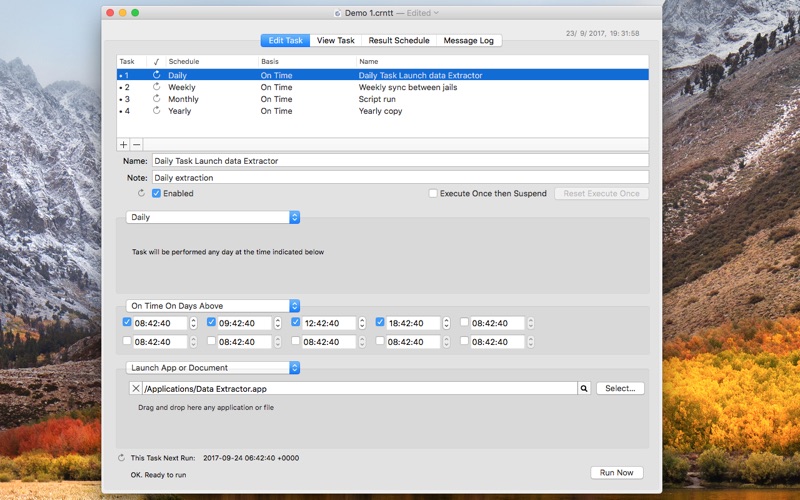Click stepper of first checked 08:42:40 field
The height and width of the screenshot is (500, 800).
[x=193, y=323]
